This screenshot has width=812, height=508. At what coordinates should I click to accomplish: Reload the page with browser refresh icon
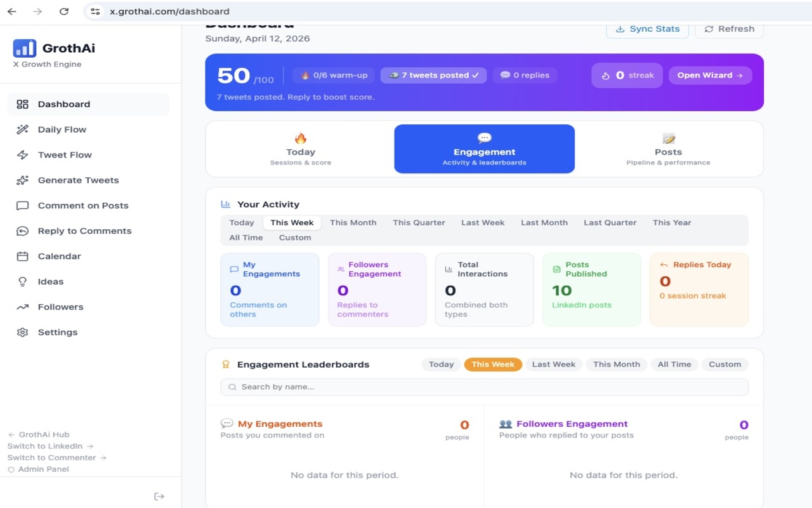pyautogui.click(x=64, y=11)
